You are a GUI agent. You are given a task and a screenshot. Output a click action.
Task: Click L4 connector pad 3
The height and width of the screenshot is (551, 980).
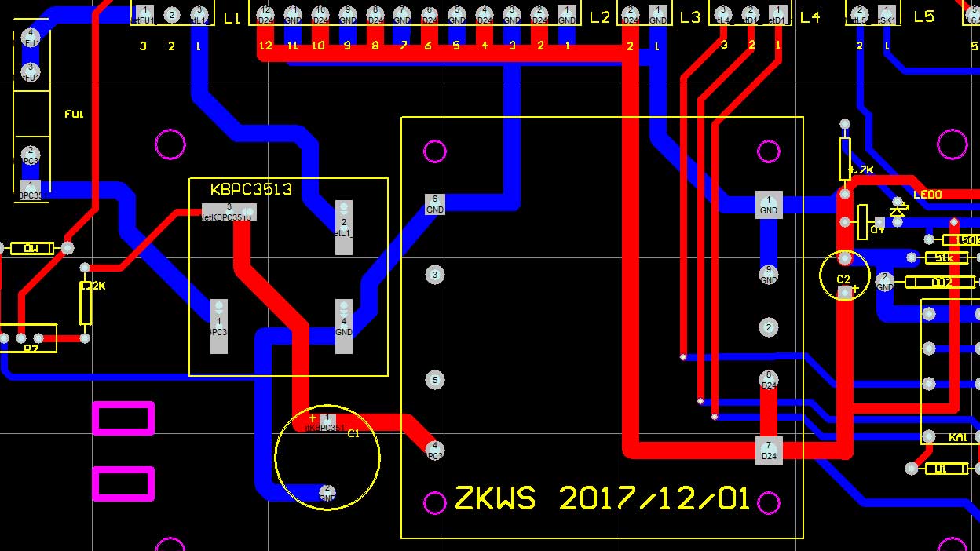point(722,15)
